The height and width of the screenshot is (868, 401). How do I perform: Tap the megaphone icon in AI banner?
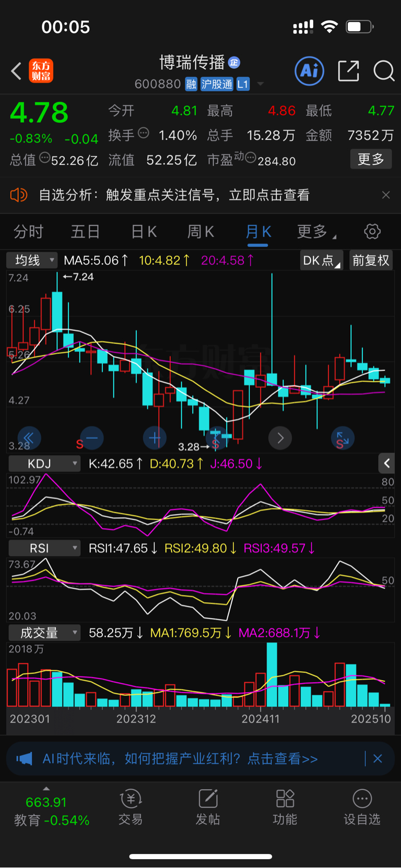24,758
